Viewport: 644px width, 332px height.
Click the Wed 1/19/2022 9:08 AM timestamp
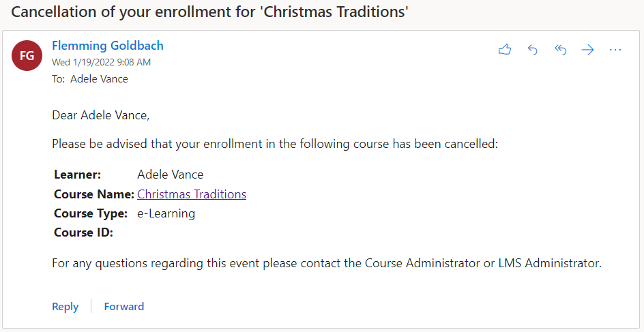coord(101,63)
